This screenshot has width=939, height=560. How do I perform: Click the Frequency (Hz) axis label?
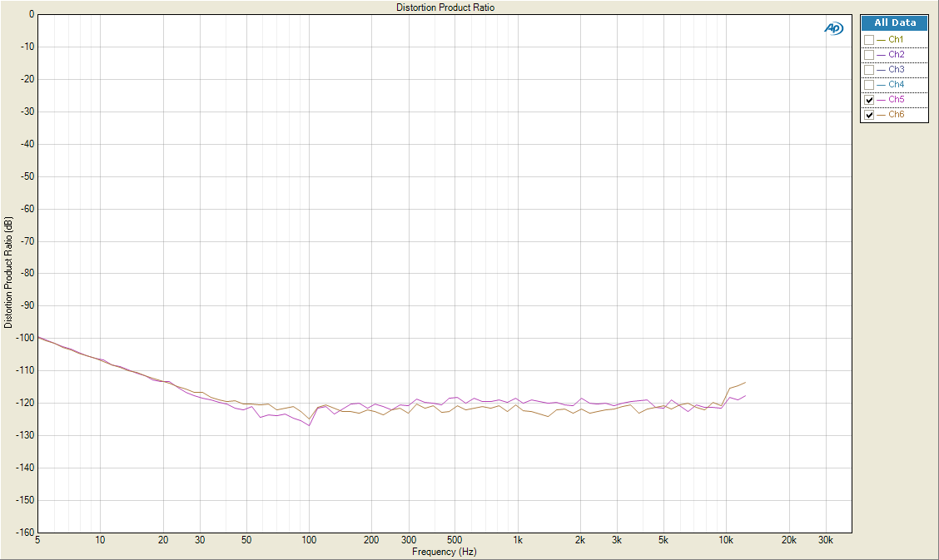[445, 552]
